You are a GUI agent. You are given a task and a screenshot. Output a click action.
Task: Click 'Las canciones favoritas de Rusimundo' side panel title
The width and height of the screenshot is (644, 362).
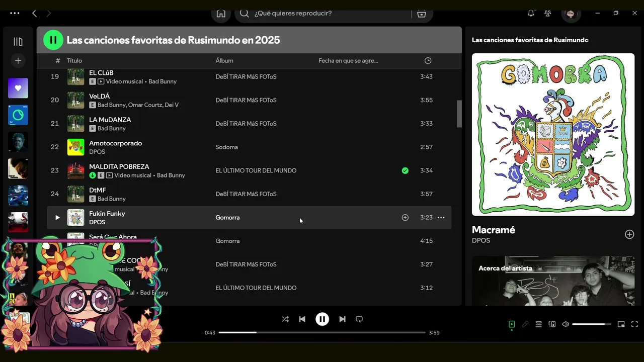(530, 40)
